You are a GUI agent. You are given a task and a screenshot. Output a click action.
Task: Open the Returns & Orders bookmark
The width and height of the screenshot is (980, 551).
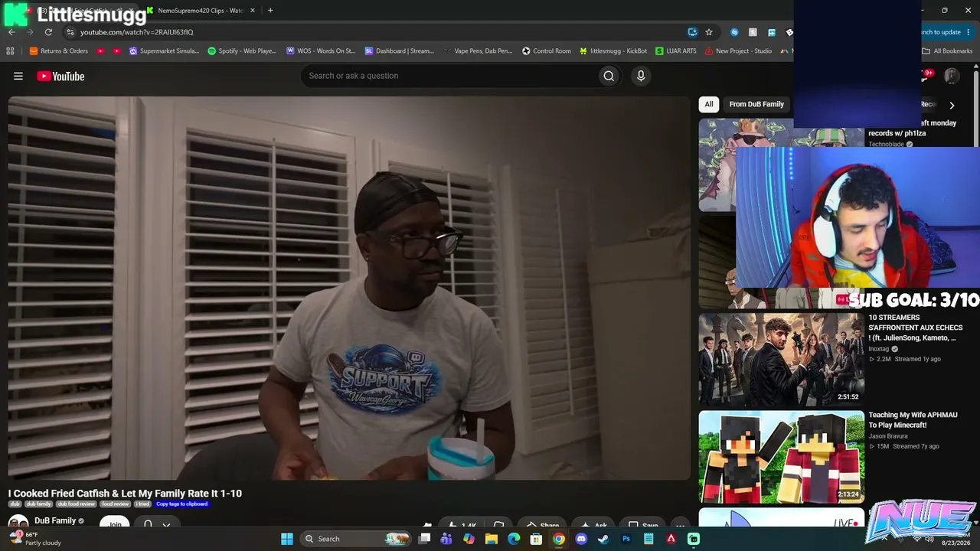59,51
